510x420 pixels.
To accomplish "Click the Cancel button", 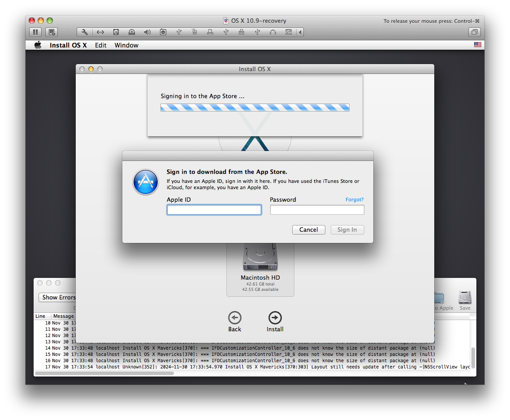I will (309, 229).
